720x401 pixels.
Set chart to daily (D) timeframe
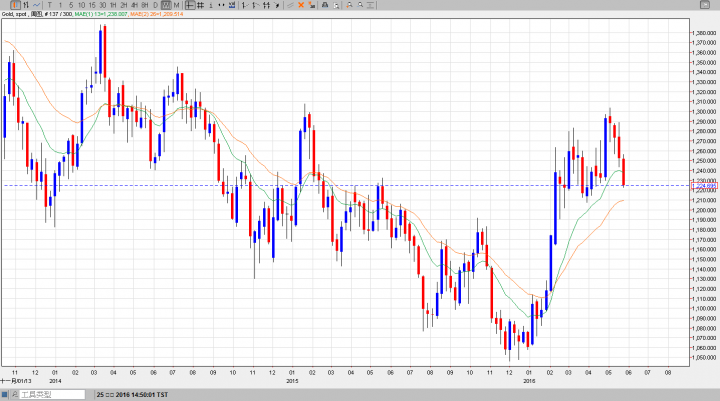pyautogui.click(x=155, y=5)
